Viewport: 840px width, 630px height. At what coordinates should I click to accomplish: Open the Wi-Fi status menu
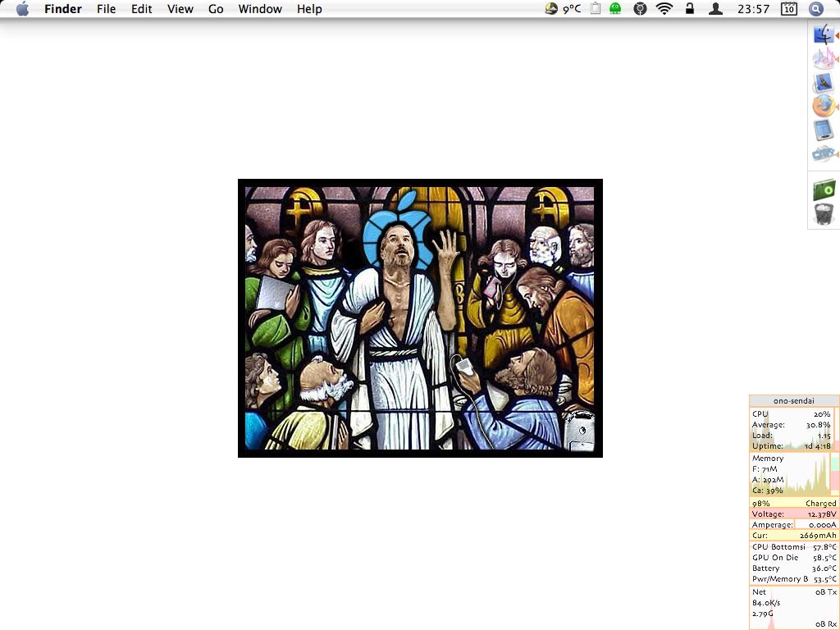tap(664, 8)
